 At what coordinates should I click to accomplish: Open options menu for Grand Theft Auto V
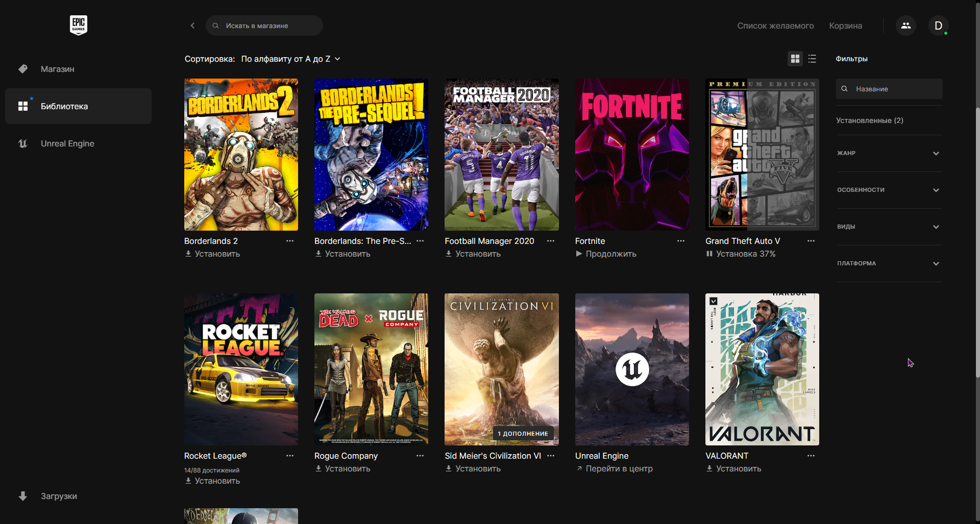click(811, 241)
